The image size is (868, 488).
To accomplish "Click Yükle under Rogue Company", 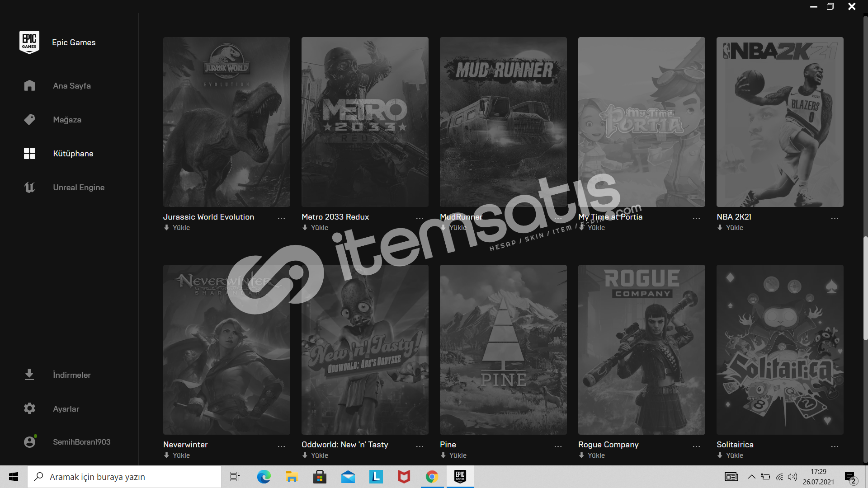I will click(x=592, y=455).
